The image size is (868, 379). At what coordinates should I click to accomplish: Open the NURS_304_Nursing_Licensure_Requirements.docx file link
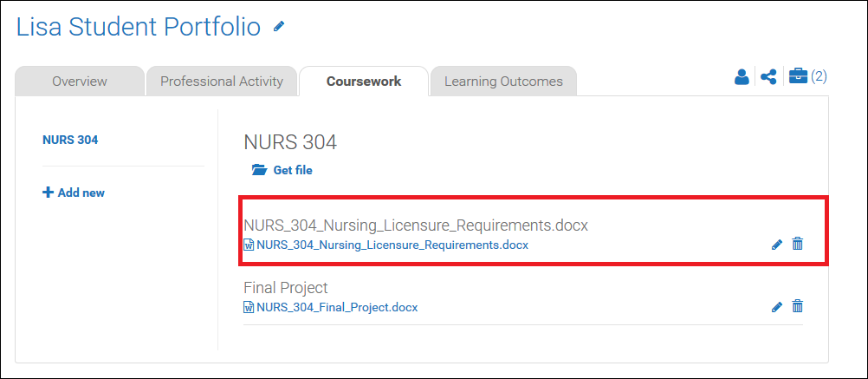392,245
